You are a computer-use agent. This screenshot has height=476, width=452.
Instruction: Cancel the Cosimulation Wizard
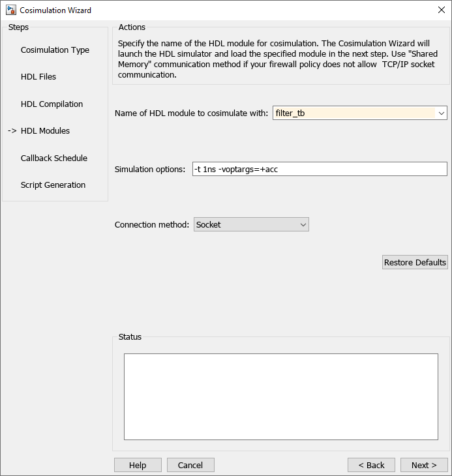click(190, 465)
